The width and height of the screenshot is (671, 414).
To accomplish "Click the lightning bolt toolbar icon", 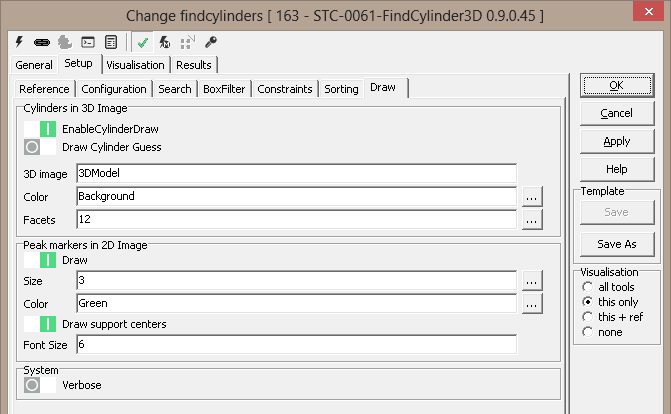I will (20, 42).
